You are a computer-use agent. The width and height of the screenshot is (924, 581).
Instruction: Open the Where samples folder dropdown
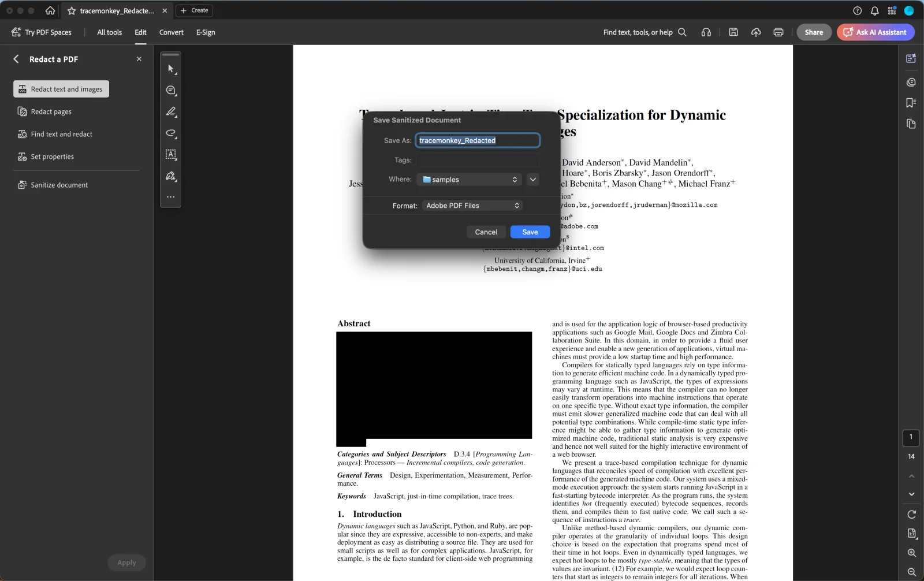[x=469, y=180]
